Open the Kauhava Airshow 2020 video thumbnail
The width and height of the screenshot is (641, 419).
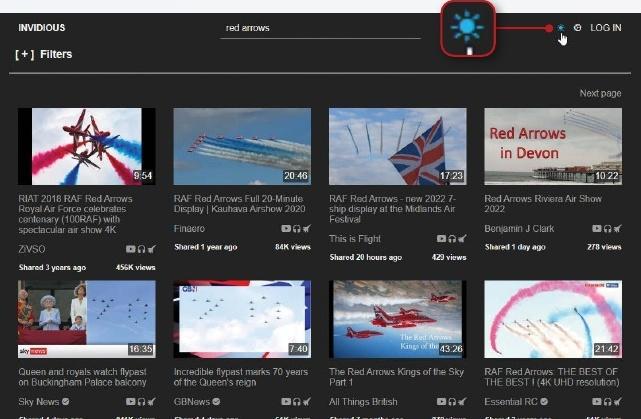coord(242,146)
